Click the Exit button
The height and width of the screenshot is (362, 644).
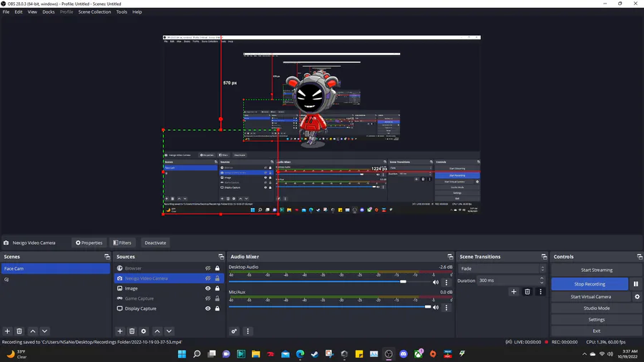point(596,331)
